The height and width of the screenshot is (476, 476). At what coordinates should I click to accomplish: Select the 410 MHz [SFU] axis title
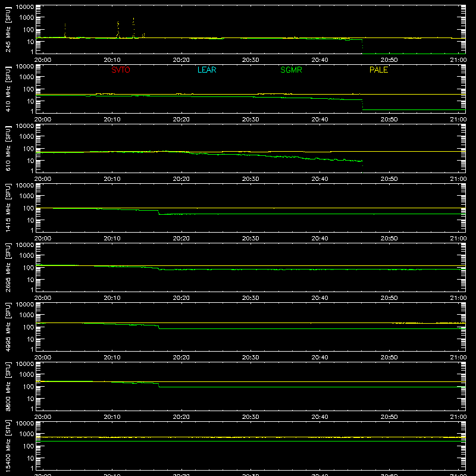coord(8,89)
